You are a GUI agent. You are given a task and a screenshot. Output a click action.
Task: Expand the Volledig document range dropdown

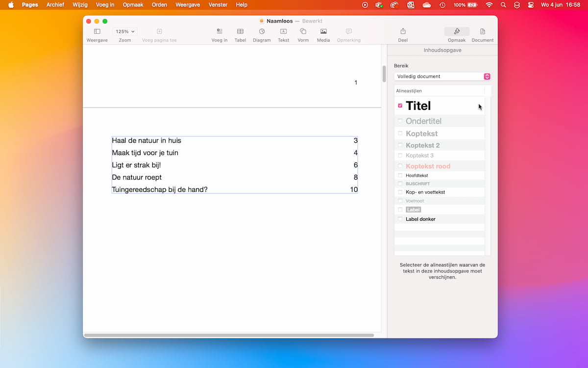click(442, 77)
